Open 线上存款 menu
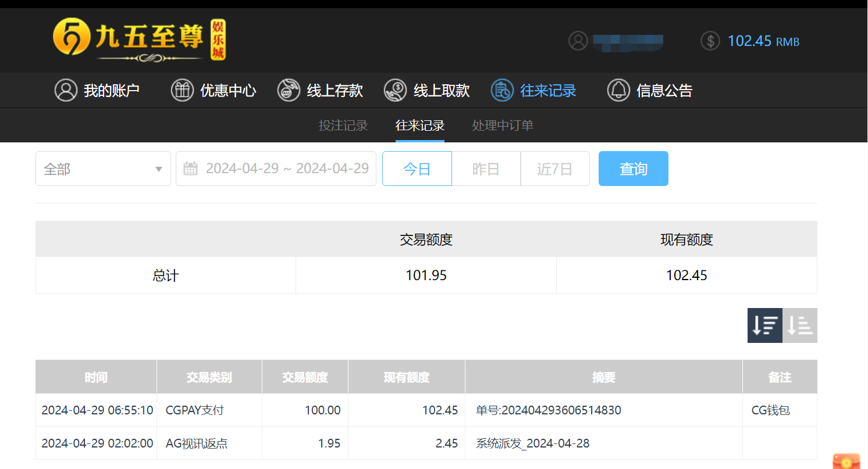 [335, 90]
